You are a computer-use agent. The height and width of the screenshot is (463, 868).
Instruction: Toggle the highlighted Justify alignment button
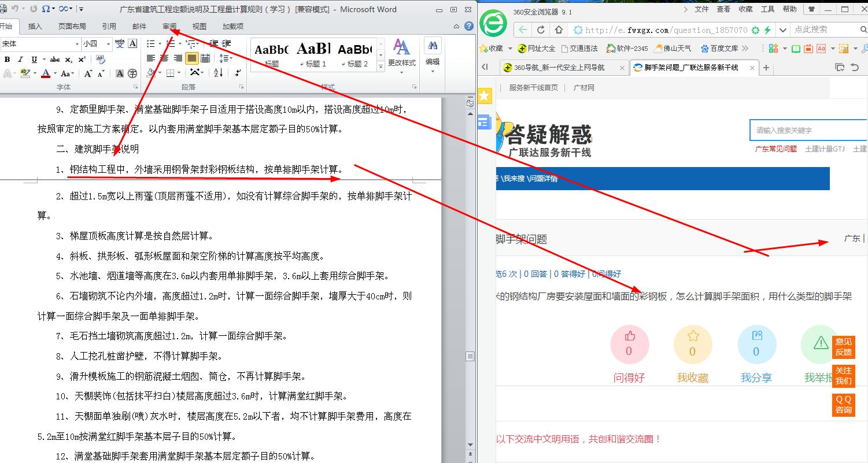(x=191, y=58)
